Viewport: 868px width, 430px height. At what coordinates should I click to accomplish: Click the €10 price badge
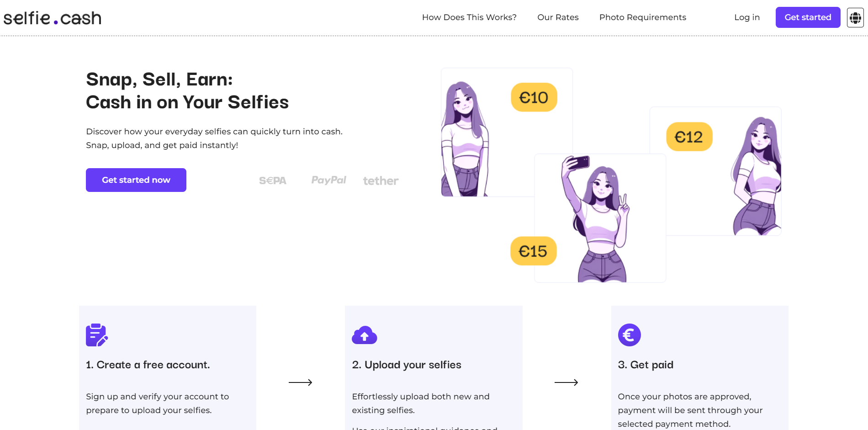[x=534, y=97]
